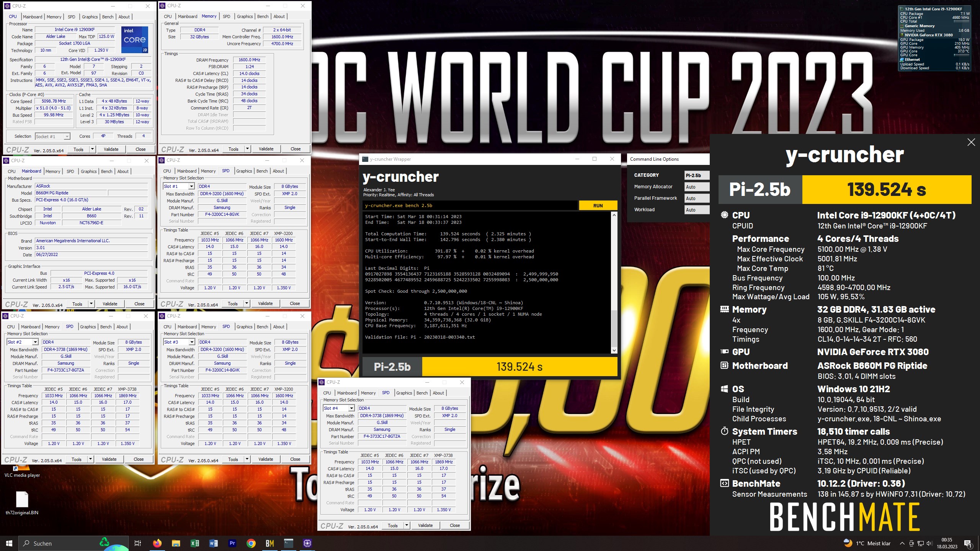Screen dimensions: 980x551
Task: Click the B660M PG Riptide model field
Action: tap(71, 193)
